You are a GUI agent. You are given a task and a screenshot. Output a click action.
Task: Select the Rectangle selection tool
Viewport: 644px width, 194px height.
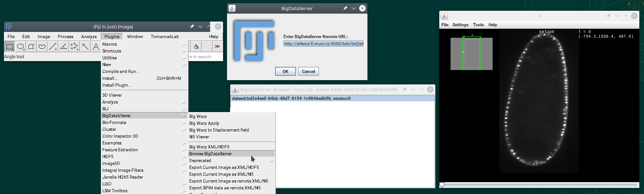pyautogui.click(x=10, y=46)
